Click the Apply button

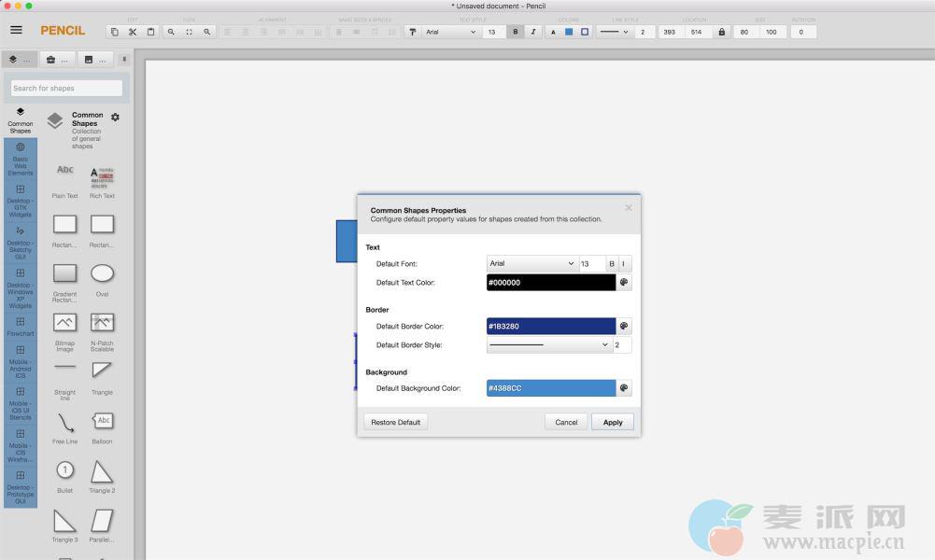[x=613, y=422]
